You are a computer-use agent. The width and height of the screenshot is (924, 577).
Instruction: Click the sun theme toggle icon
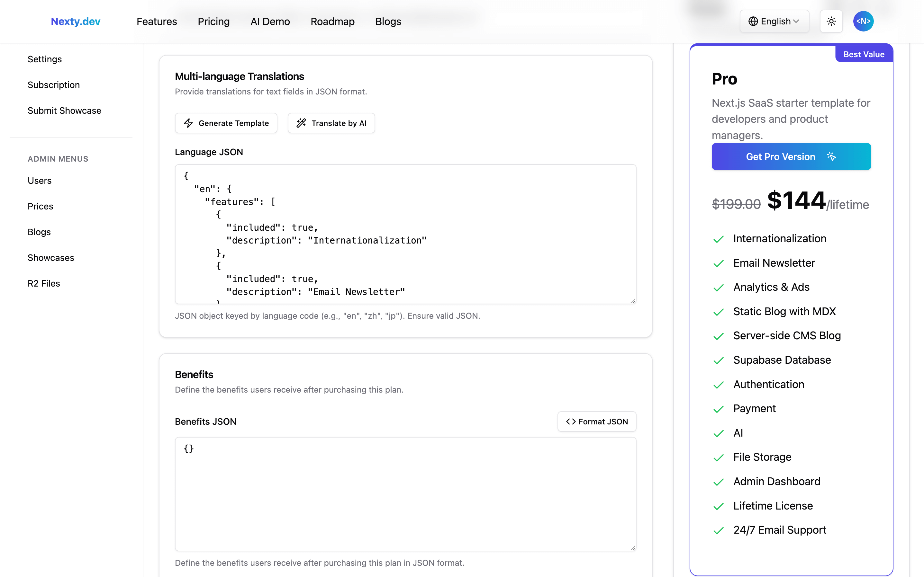(831, 22)
